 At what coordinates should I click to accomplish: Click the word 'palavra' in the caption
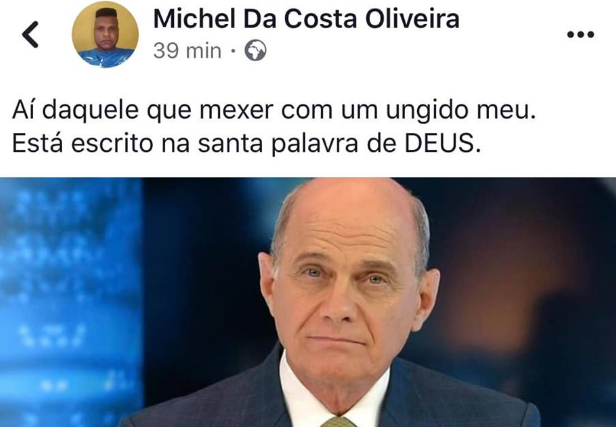coord(315,144)
